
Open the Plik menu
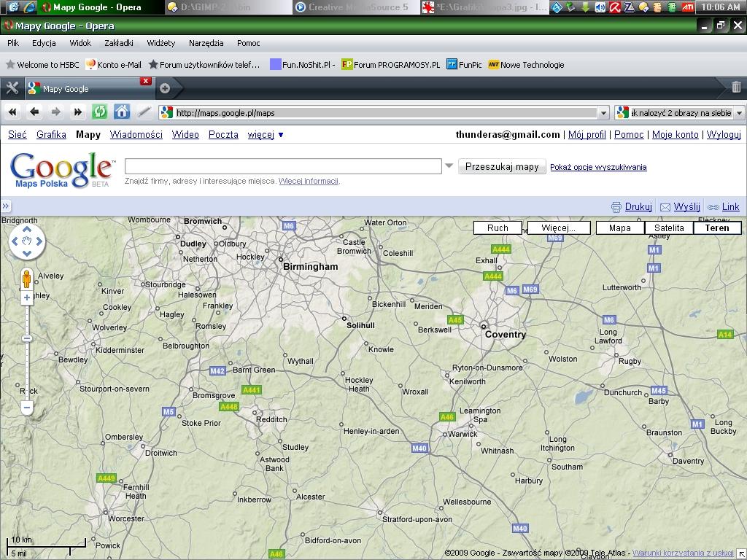click(x=13, y=43)
